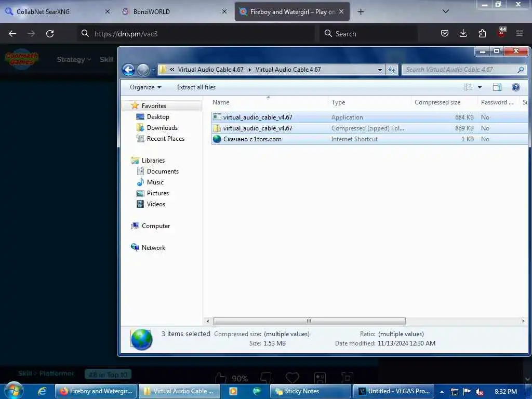The height and width of the screenshot is (399, 532).
Task: Open the Firefox hamburger menu
Action: 520,33
